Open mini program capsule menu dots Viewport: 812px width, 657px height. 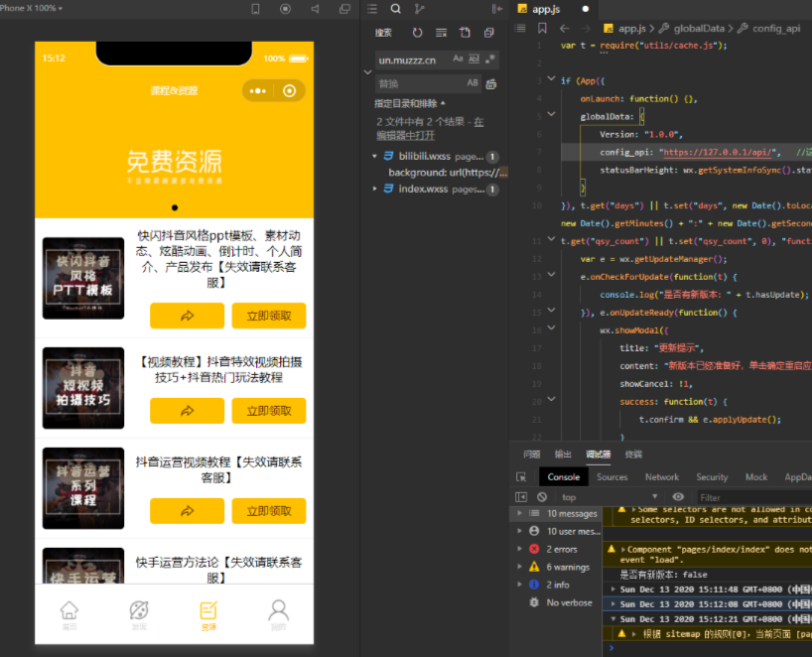click(x=258, y=91)
